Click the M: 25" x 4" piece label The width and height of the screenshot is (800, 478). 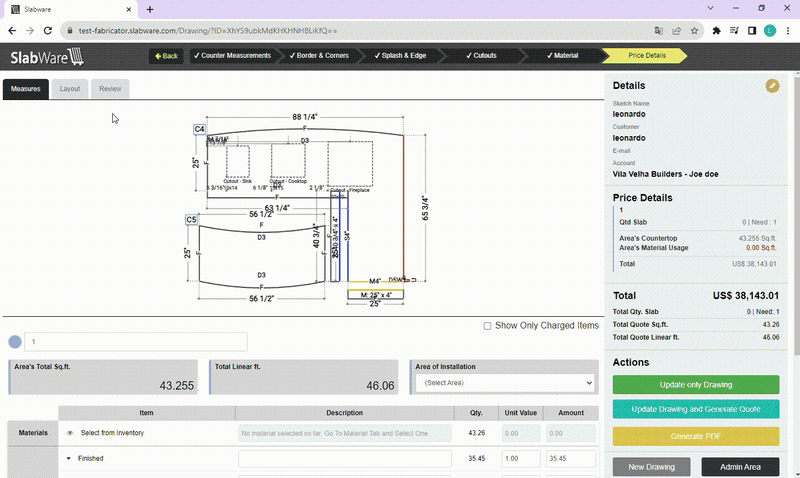coord(376,295)
